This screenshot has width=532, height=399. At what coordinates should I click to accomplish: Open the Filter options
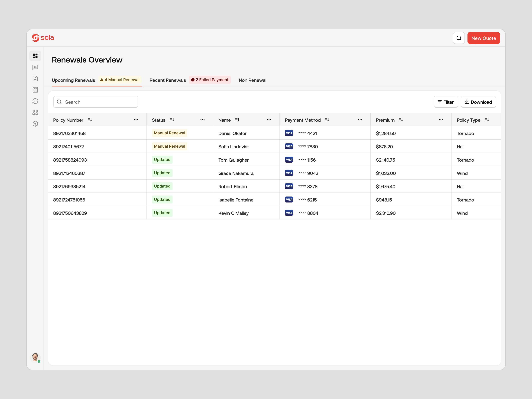[x=445, y=102]
